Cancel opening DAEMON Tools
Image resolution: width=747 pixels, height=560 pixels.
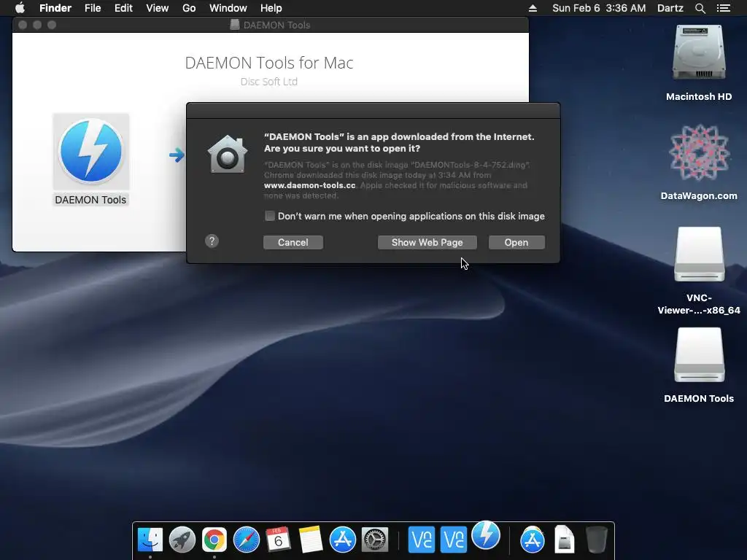click(293, 242)
